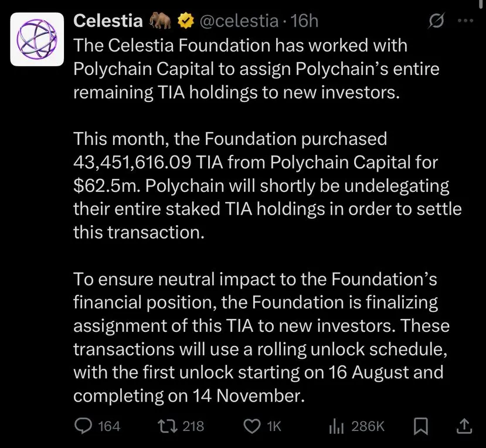Viewport: 486px width, 448px height.
Task: Click the Celestia display name
Action: tap(108, 21)
